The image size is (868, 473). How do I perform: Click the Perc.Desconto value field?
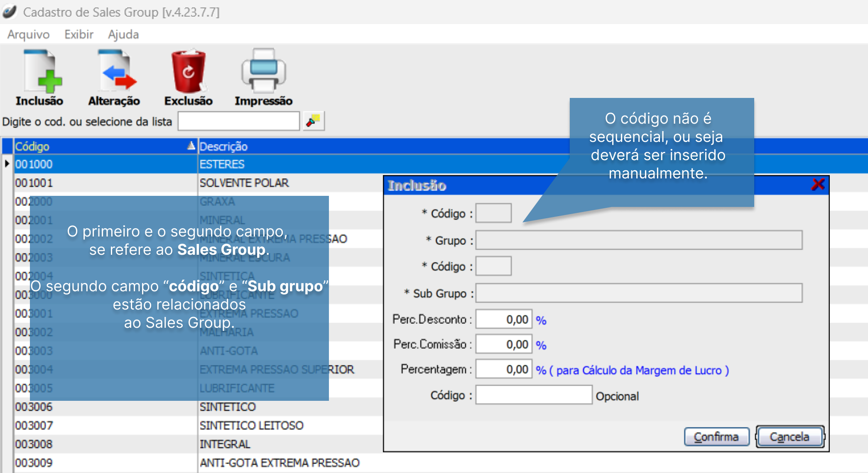coord(503,319)
